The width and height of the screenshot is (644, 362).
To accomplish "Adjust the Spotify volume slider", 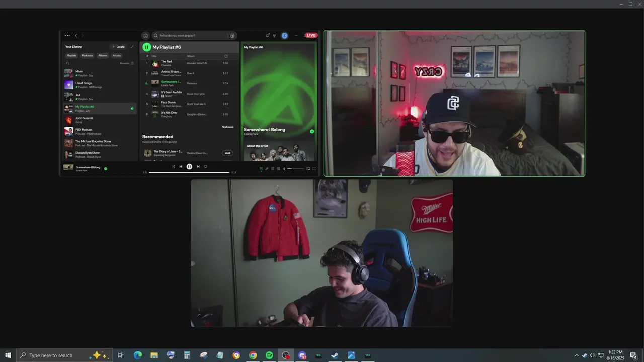I will coord(296,169).
